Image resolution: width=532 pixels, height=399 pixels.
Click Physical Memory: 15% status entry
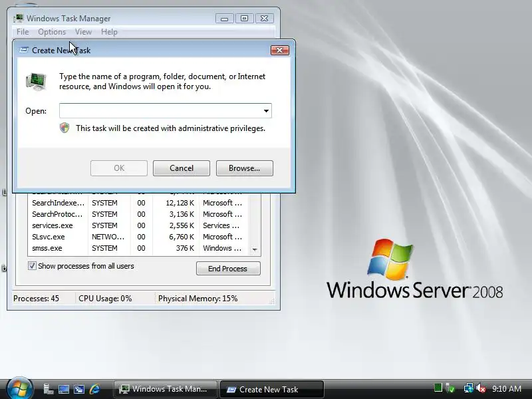pos(198,299)
